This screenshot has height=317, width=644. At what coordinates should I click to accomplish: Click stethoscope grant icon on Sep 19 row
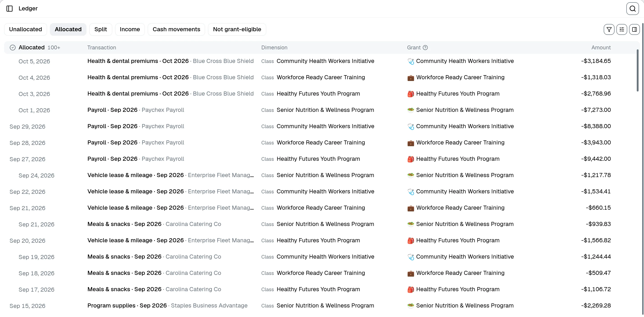(411, 257)
